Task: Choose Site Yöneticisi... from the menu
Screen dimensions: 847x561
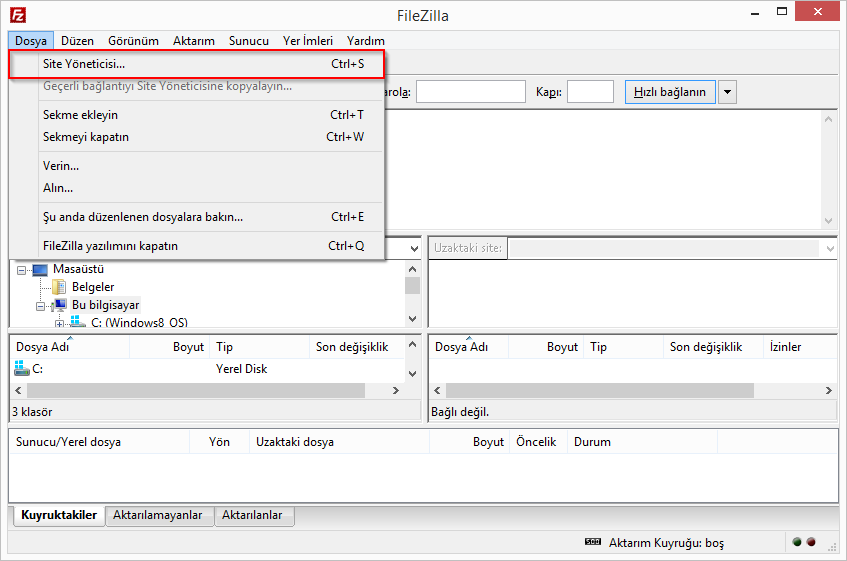Action: [x=197, y=64]
